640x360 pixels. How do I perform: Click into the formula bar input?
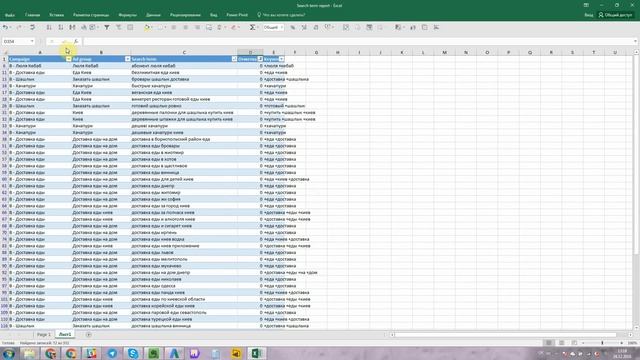358,41
